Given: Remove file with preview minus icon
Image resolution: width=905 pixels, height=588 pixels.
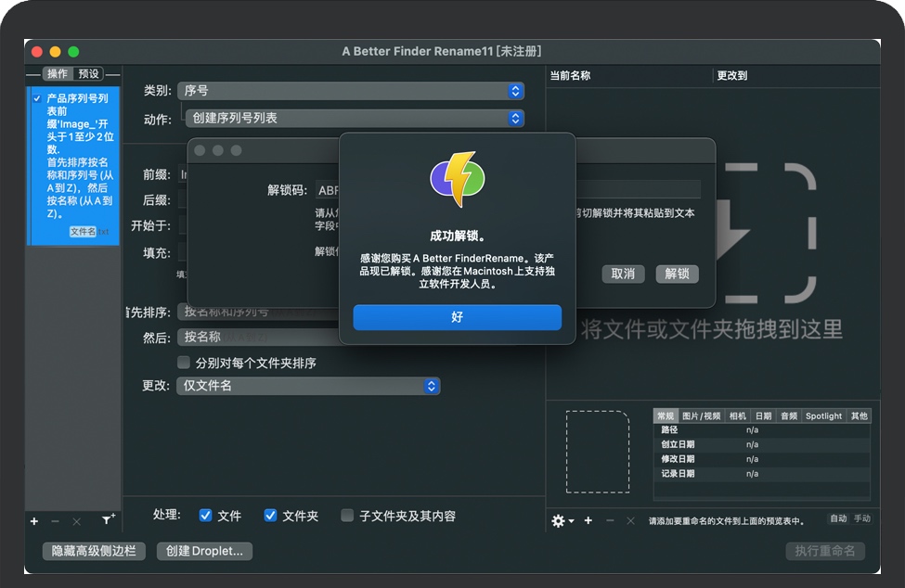Looking at the screenshot, I should click(x=610, y=520).
